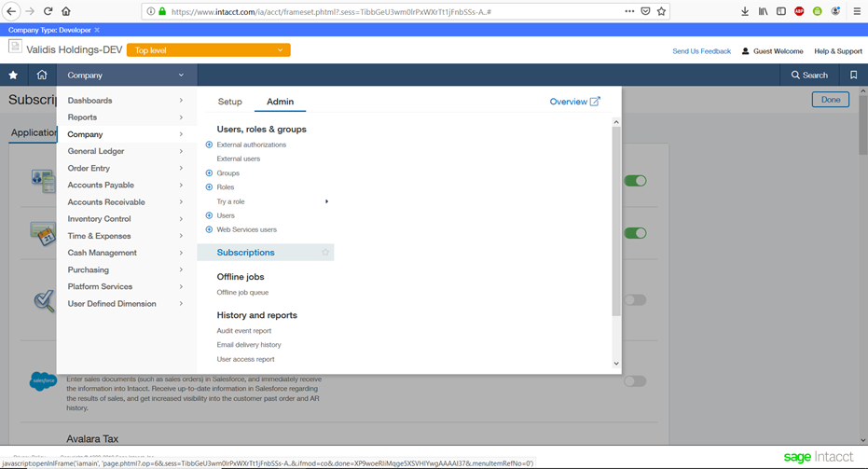
Task: Open the browser downloads arrow
Action: point(745,11)
